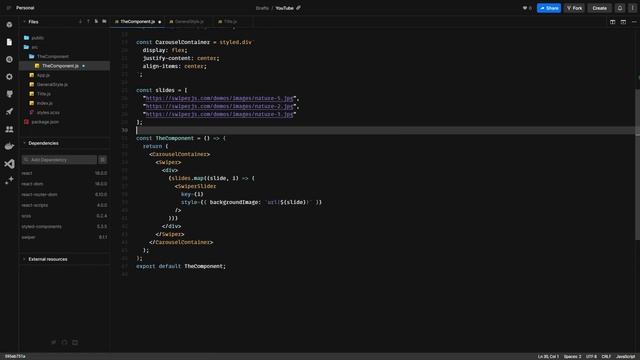Open the Sandbox Info icon in sidebar
Screen dimensions: 640x360
pyautogui.click(x=9, y=25)
